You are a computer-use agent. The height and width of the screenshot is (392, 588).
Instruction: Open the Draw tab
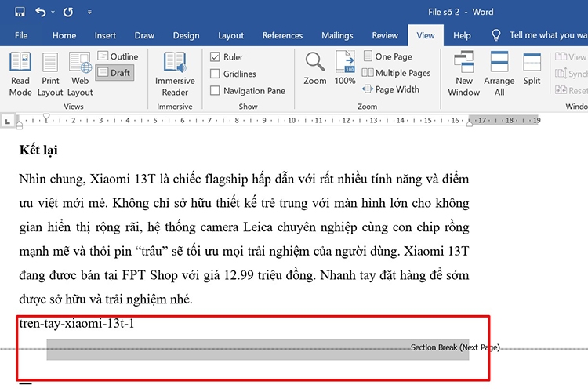tap(144, 35)
